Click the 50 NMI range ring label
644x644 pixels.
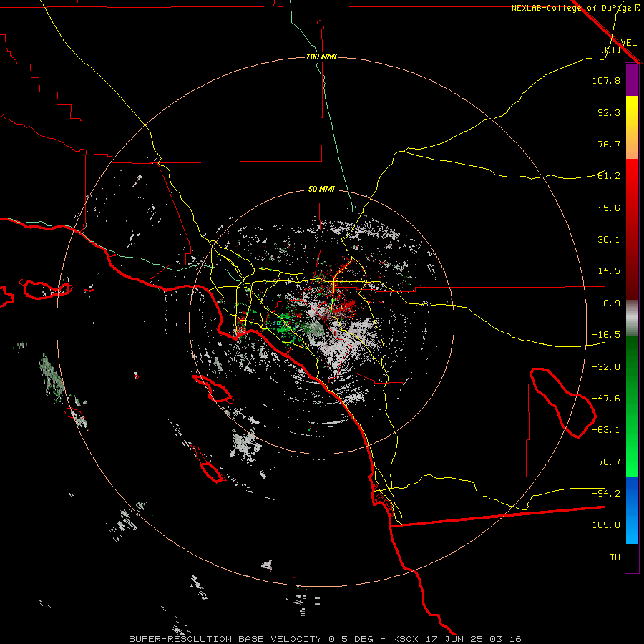tap(321, 190)
